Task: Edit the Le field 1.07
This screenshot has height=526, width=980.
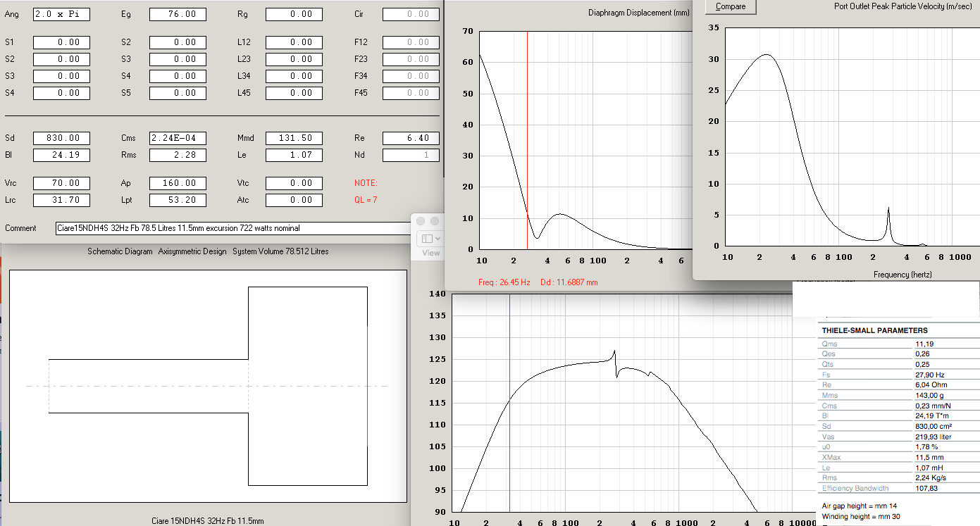Action: (294, 155)
